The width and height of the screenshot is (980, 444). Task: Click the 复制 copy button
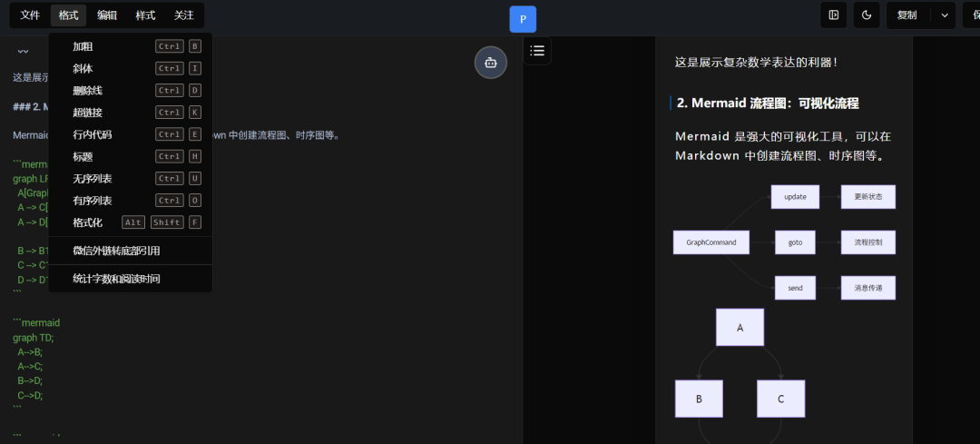point(906,15)
